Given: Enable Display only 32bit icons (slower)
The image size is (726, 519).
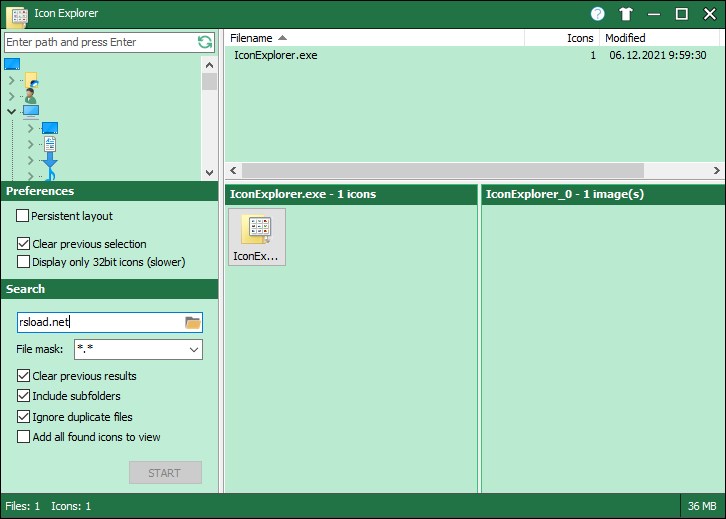Looking at the screenshot, I should [23, 262].
